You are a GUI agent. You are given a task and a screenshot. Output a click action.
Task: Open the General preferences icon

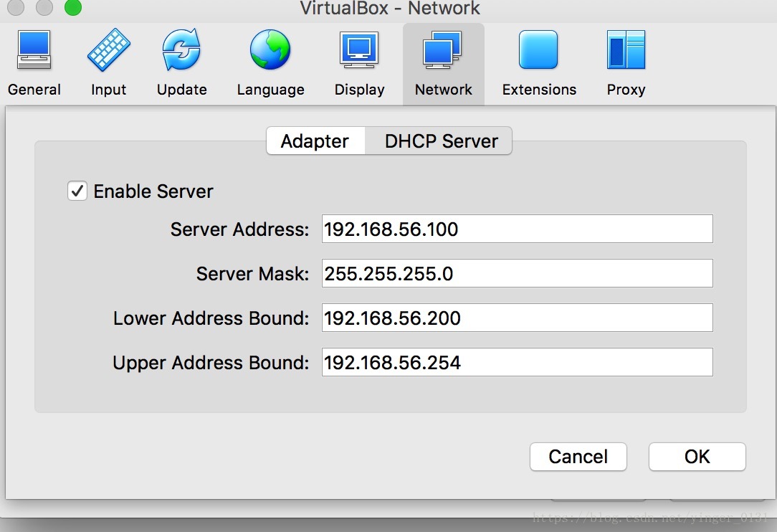tap(34, 49)
